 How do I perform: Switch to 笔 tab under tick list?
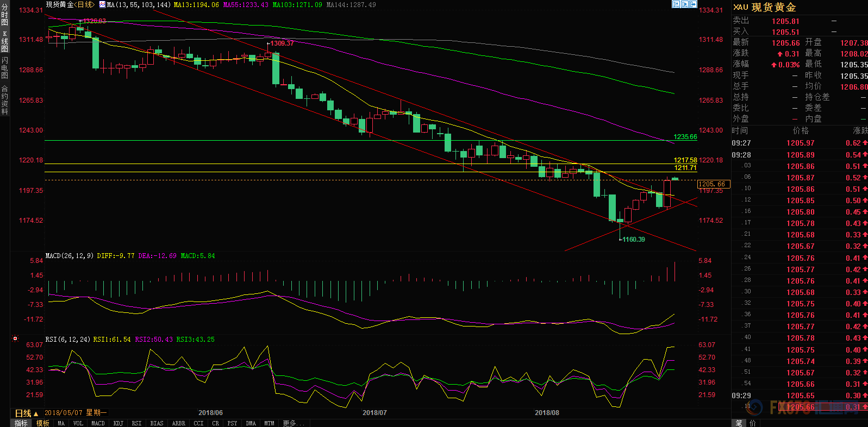click(739, 423)
